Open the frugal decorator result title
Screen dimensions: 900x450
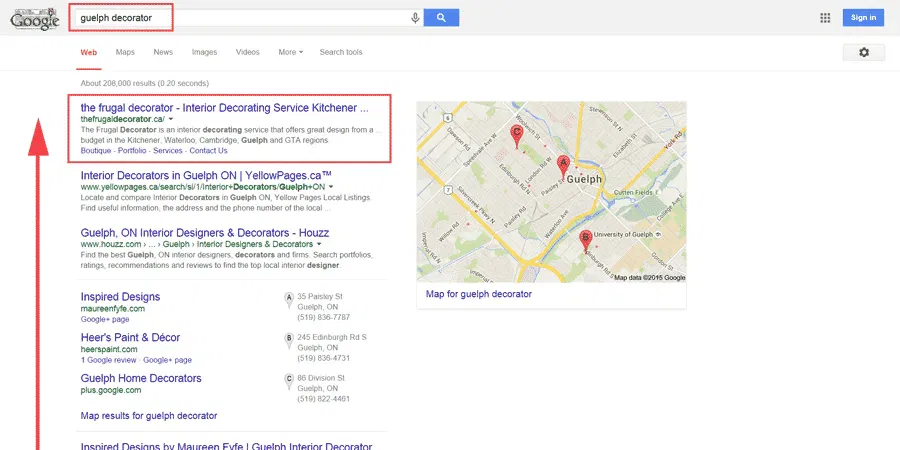click(224, 108)
